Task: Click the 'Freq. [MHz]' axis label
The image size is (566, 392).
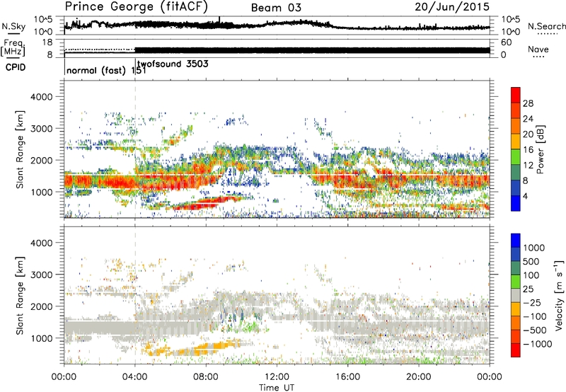Action: (x=13, y=48)
